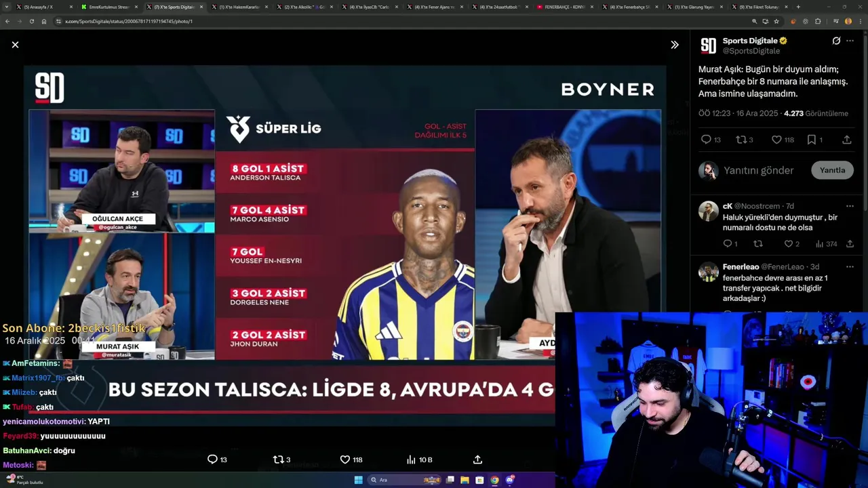Reply icon with 13 below the photo
Viewport: 868px width, 488px height.
click(217, 460)
